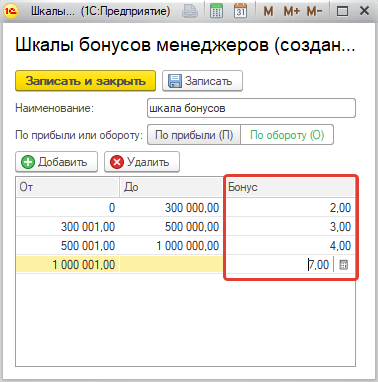Select the 2,00 bonus cell
This screenshot has width=378, height=382.
tap(290, 208)
